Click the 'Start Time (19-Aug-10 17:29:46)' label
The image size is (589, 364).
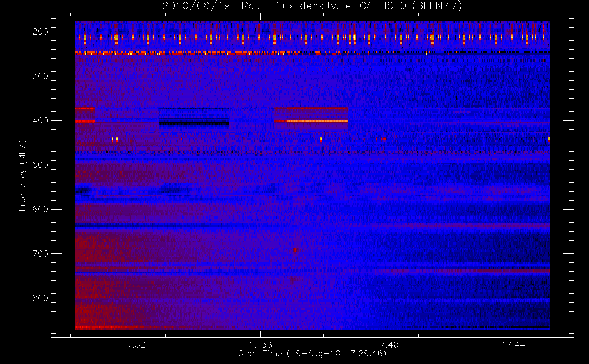coord(312,353)
